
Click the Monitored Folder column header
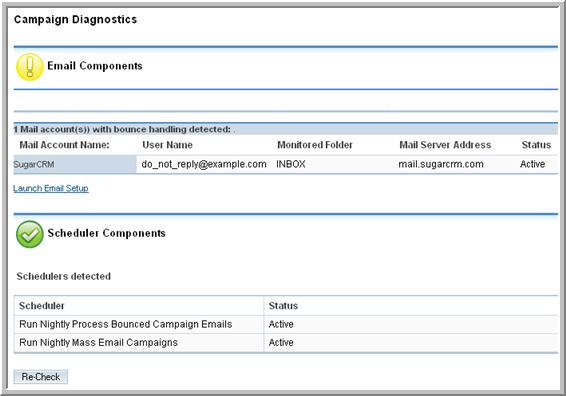click(315, 145)
